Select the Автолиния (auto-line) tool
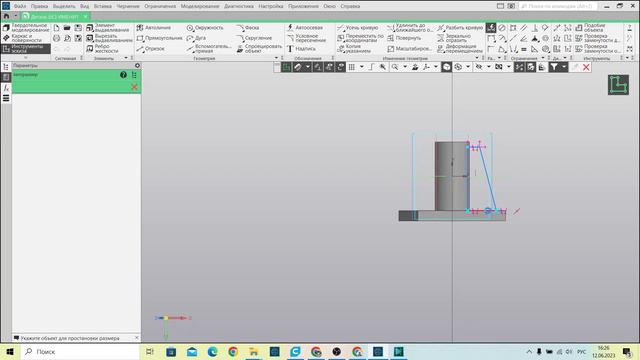The image size is (640, 360). pos(154,28)
